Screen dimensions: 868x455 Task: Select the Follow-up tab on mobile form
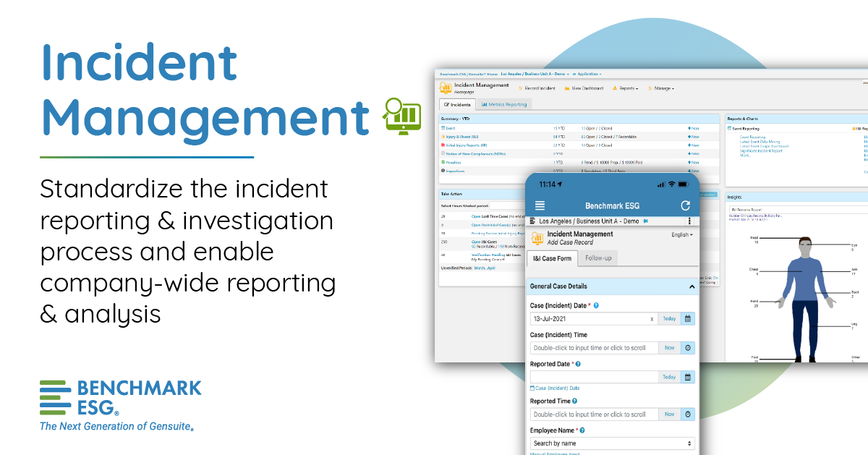pos(599,258)
